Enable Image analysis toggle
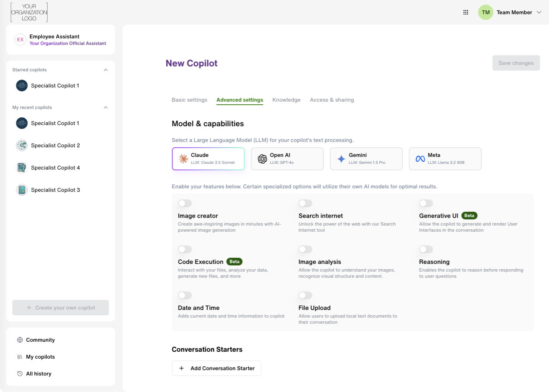549x392 pixels. [x=306, y=249]
